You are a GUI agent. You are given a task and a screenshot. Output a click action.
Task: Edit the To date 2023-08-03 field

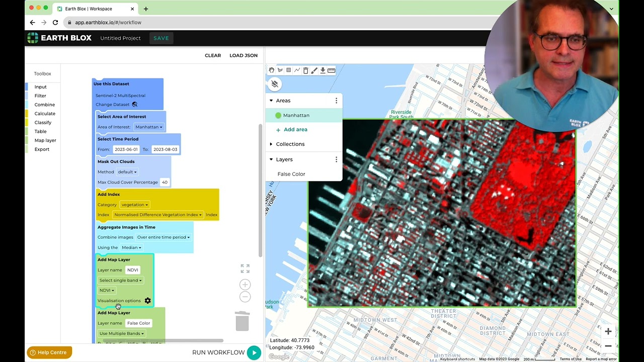tap(165, 149)
